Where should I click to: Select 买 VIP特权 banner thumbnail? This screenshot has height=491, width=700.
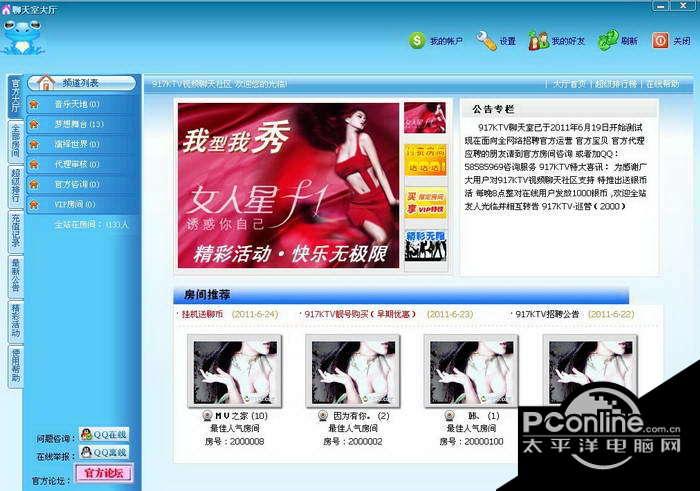point(425,203)
